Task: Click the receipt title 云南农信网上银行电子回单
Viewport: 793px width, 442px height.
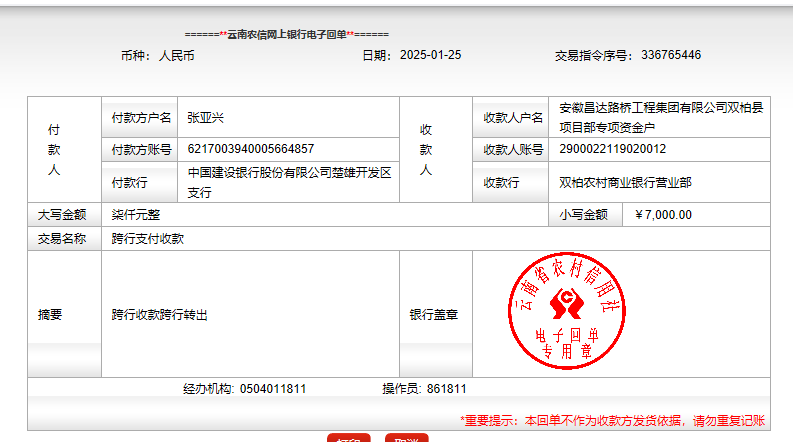Action: 286,34
